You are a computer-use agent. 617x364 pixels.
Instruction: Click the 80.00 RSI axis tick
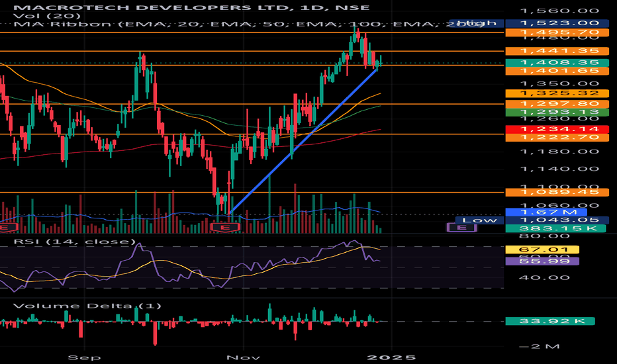(544, 236)
